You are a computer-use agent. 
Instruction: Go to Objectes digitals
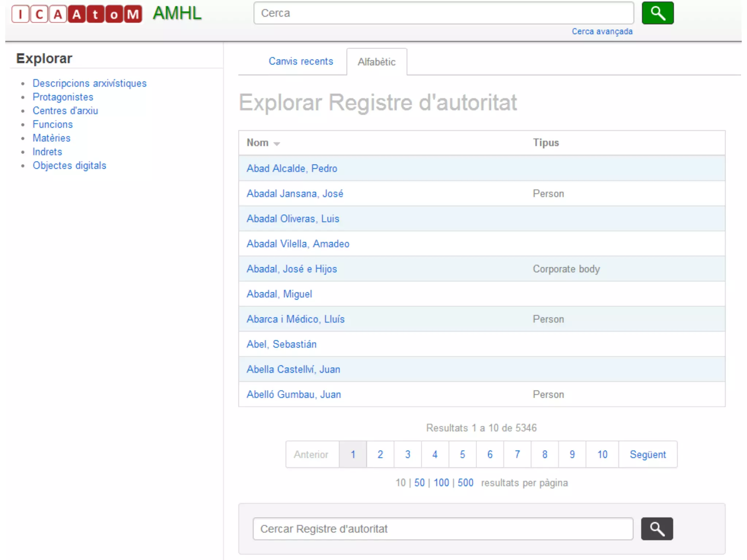click(x=69, y=166)
